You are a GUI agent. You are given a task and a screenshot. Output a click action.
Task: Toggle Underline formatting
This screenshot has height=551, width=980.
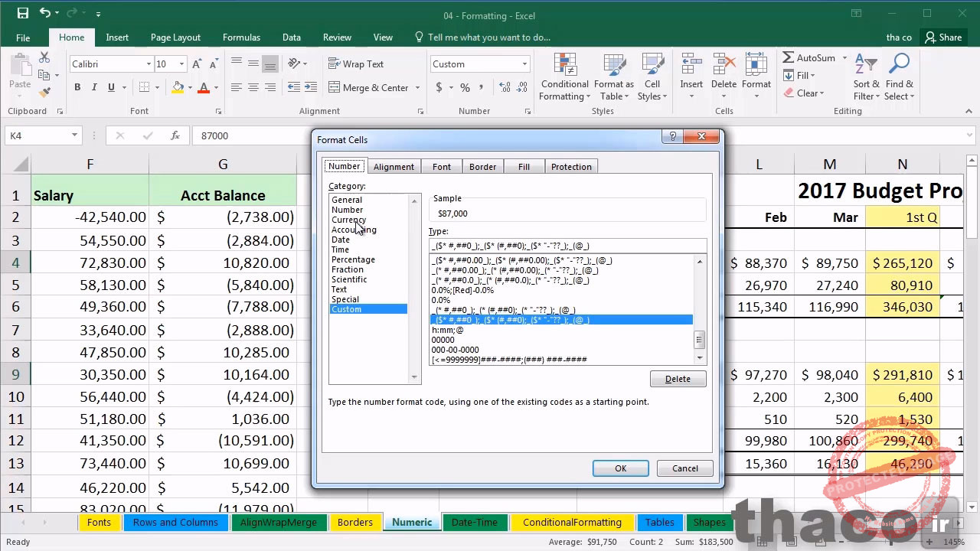pyautogui.click(x=112, y=88)
